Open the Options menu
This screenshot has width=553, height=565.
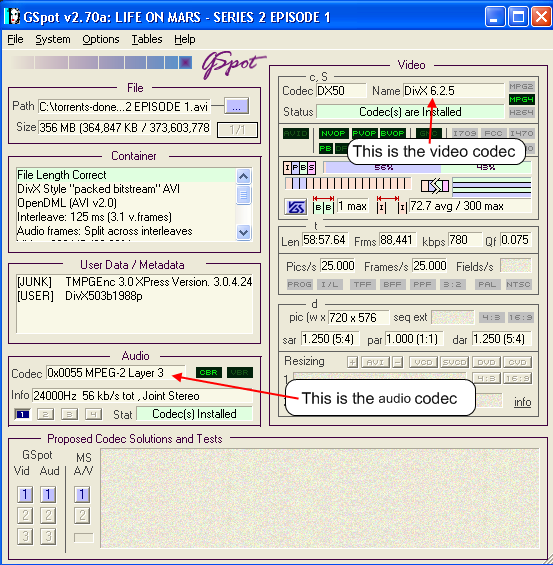101,39
